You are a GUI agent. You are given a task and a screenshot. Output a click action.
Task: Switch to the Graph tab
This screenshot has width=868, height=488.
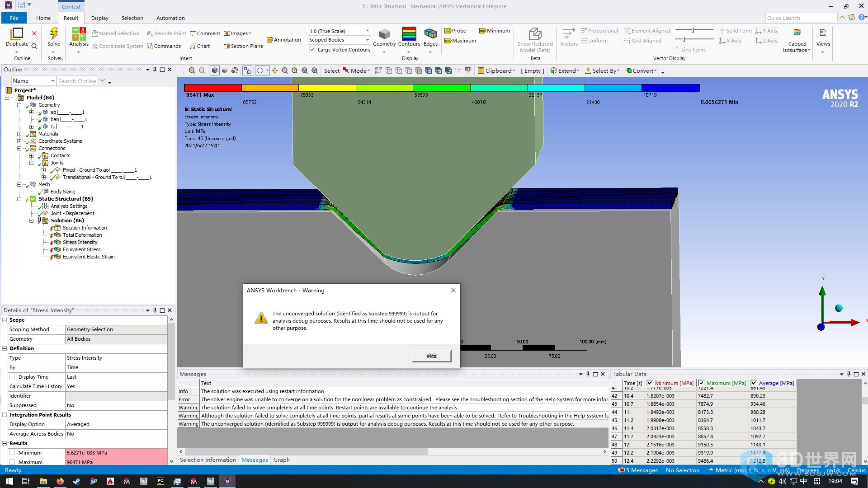(281, 460)
